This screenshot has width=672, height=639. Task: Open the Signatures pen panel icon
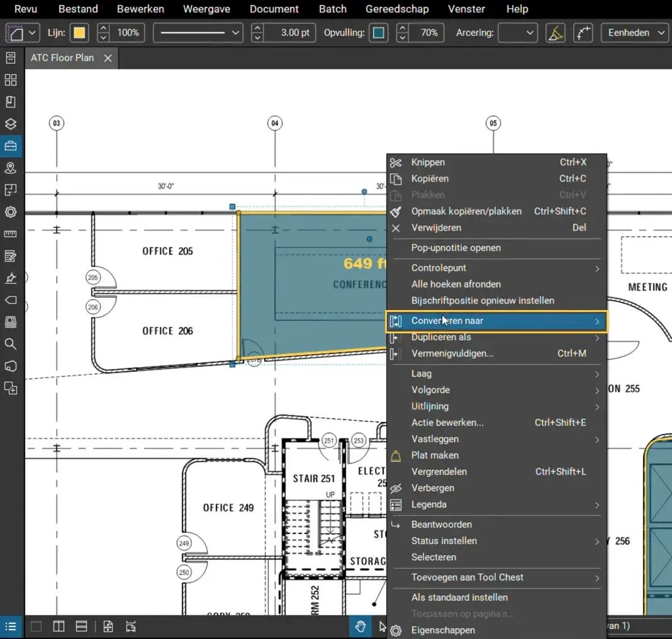pyautogui.click(x=11, y=278)
